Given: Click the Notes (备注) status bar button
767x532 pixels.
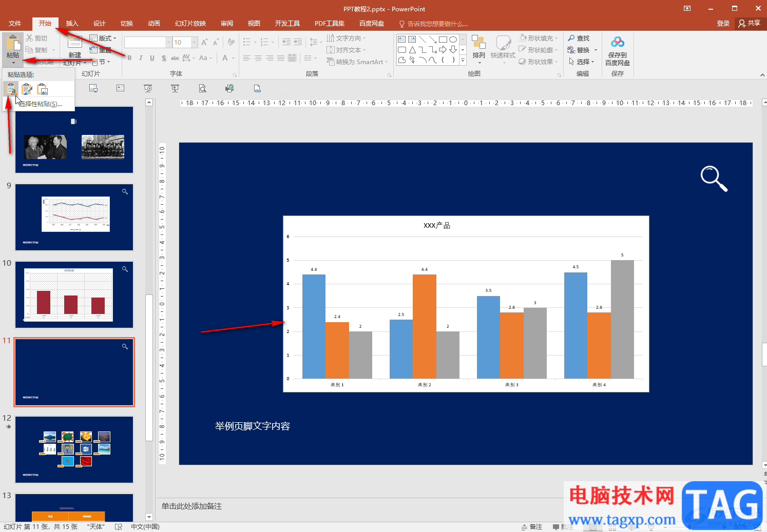Looking at the screenshot, I should tap(532, 527).
